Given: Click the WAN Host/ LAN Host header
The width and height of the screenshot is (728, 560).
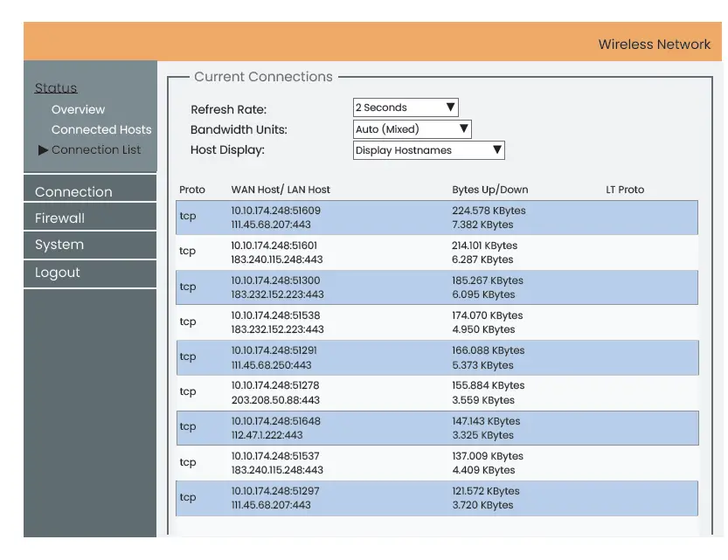Looking at the screenshot, I should [281, 190].
